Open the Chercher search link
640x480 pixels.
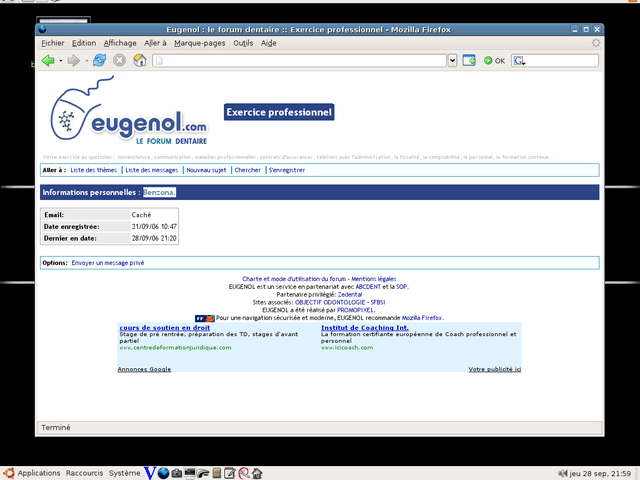click(247, 170)
